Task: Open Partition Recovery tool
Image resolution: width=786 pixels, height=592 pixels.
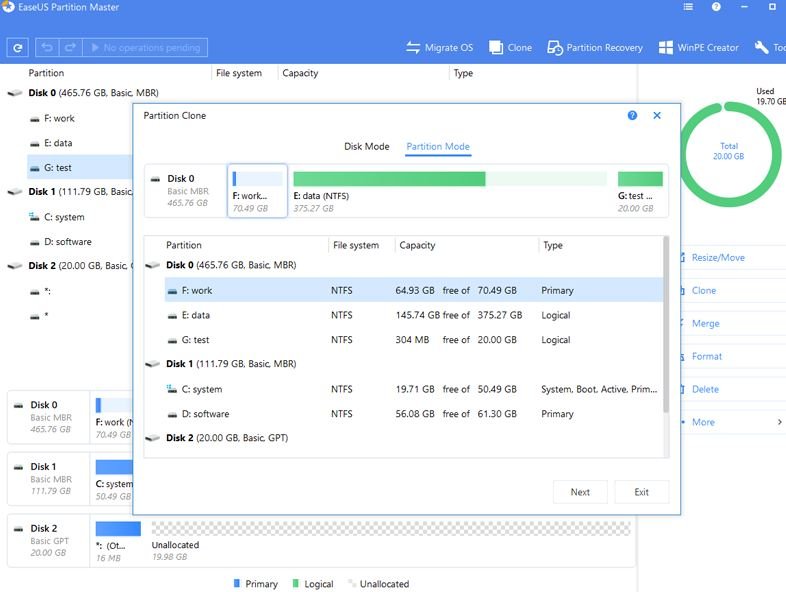Action: [595, 48]
